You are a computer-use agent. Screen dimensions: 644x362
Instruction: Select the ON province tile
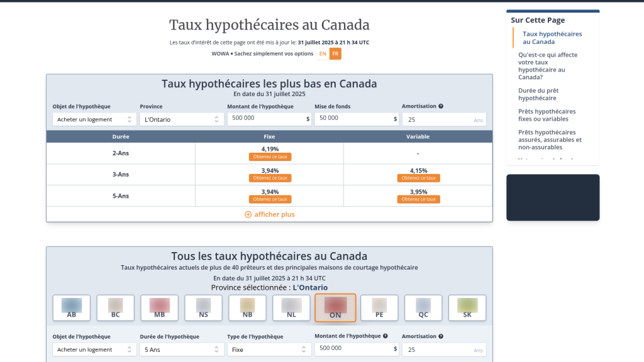335,308
